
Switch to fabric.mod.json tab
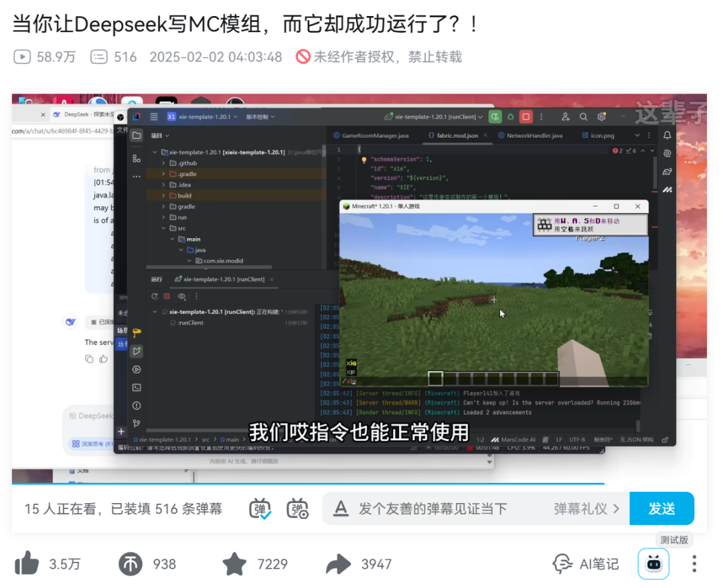457,136
